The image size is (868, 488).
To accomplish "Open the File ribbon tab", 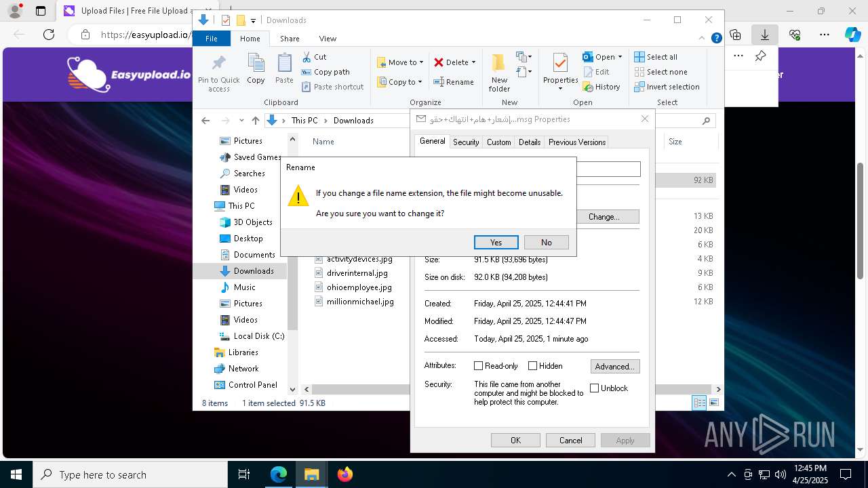I will [212, 39].
